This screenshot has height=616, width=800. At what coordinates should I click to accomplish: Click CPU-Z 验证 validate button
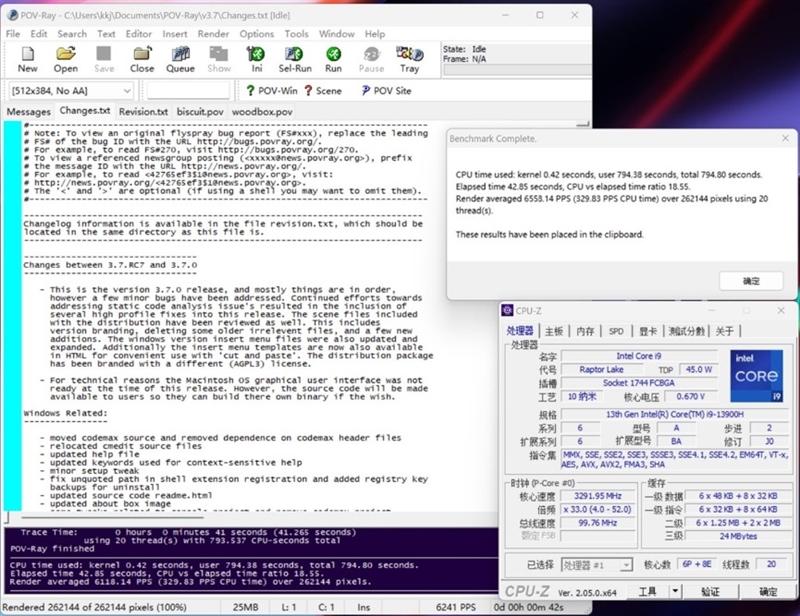point(710,591)
